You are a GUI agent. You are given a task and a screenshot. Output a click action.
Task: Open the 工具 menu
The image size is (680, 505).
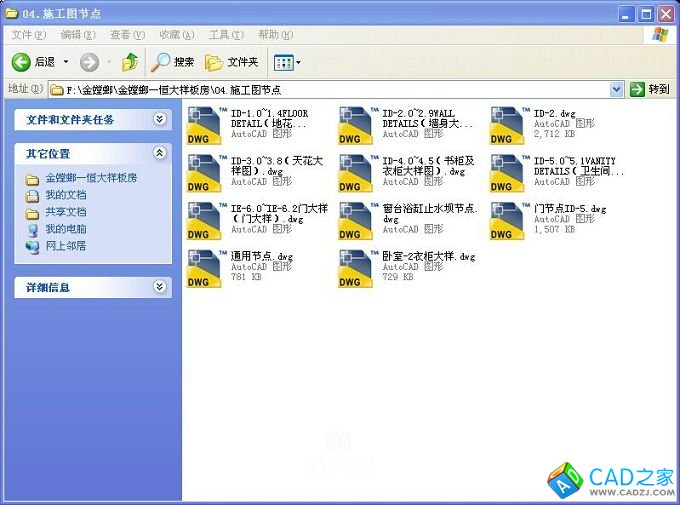tap(225, 35)
